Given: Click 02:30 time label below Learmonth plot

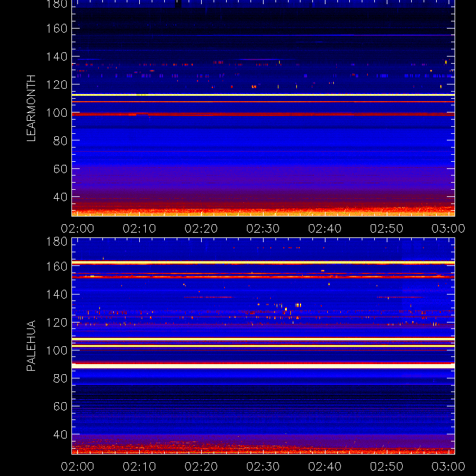Looking at the screenshot, I should point(263,228).
